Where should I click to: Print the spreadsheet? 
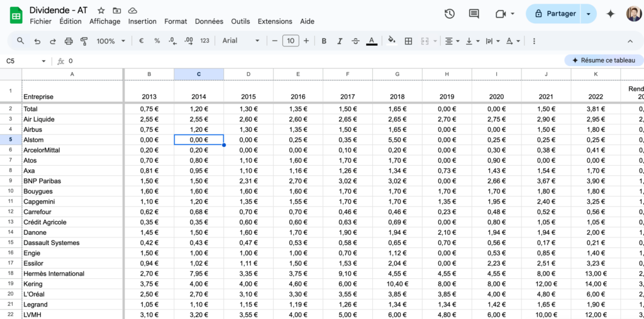69,41
